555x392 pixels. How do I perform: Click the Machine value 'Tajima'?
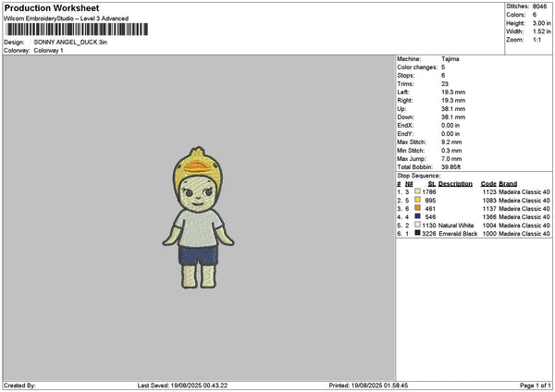click(450, 59)
